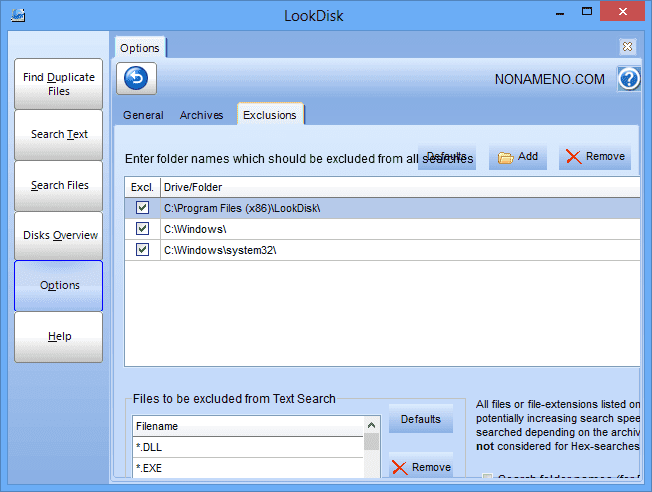
Task: Switch to the Archives tab
Action: 201,115
